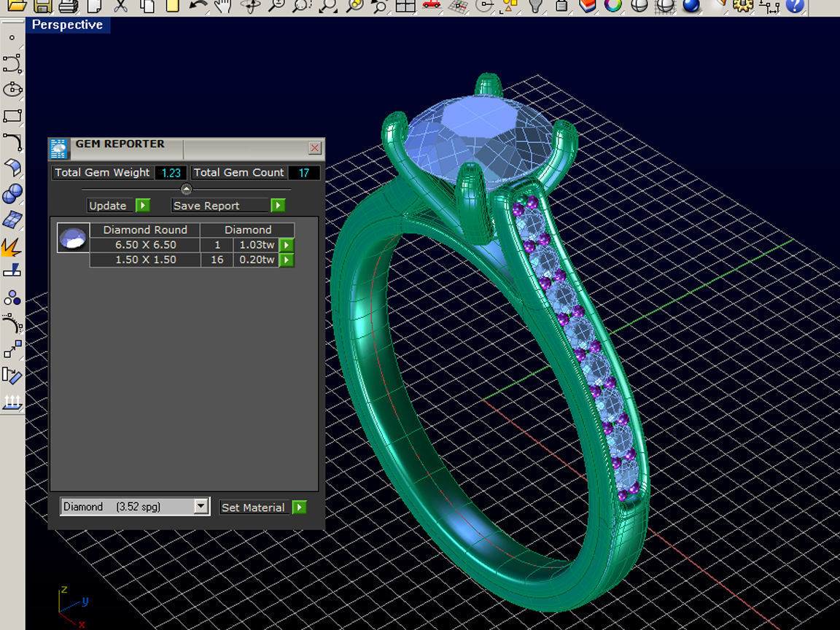840x630 pixels.
Task: Click the construction plane grid icon
Action: click(x=458, y=5)
